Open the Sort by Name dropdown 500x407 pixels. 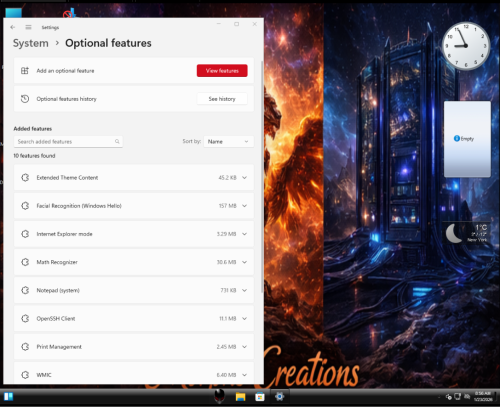229,142
